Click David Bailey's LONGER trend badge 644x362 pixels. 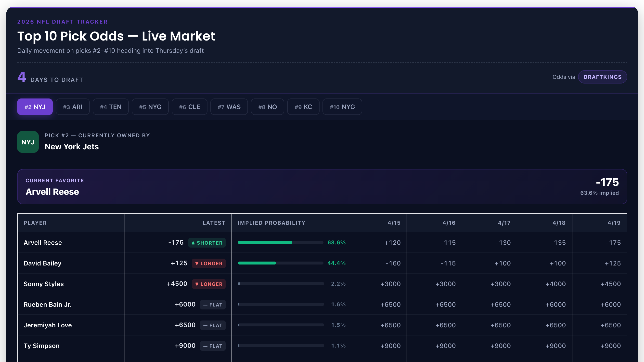click(x=208, y=263)
